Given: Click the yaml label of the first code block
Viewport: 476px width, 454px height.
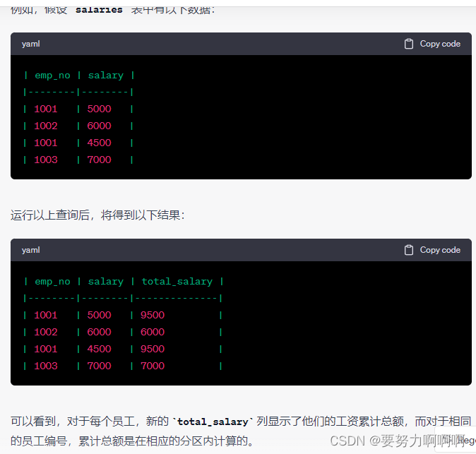Looking at the screenshot, I should pos(30,44).
